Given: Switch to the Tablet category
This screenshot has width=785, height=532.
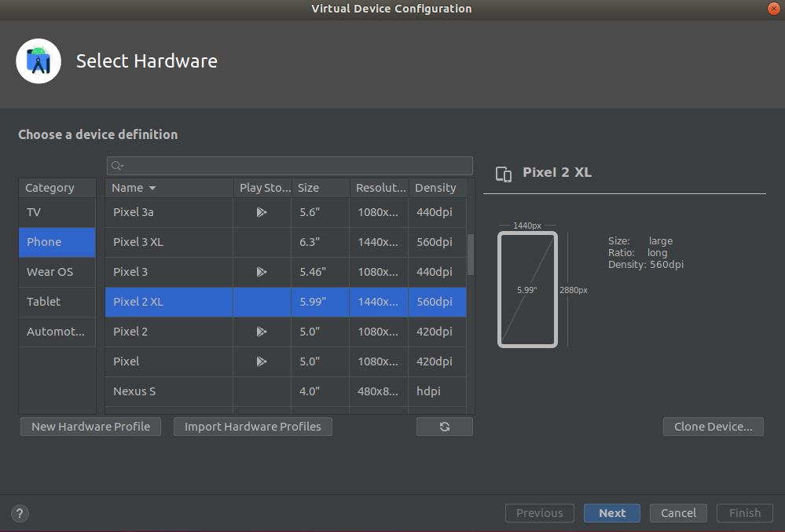Looking at the screenshot, I should pos(57,302).
